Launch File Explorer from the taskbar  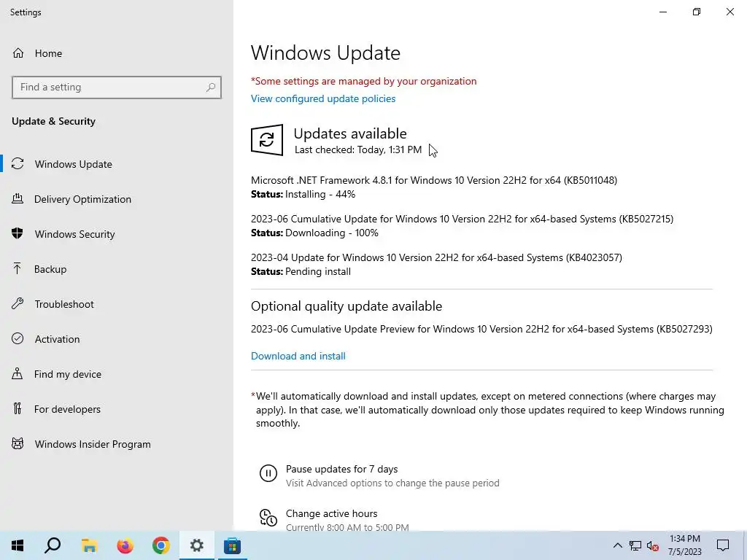[89, 545]
